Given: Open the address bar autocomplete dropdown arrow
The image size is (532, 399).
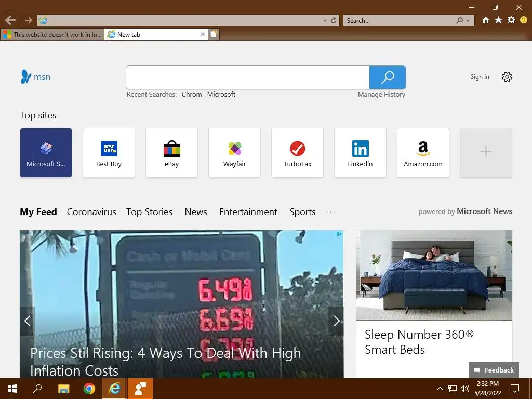Looking at the screenshot, I should [x=325, y=20].
